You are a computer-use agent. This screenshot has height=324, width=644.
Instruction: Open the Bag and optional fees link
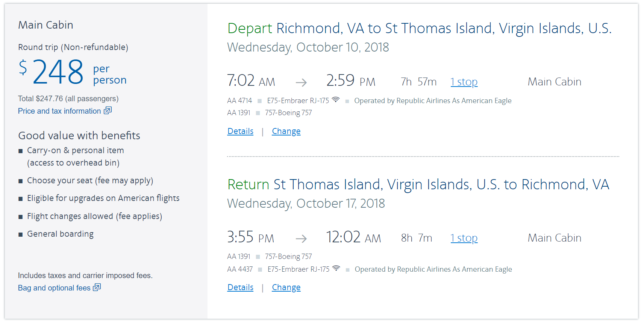[x=54, y=288]
